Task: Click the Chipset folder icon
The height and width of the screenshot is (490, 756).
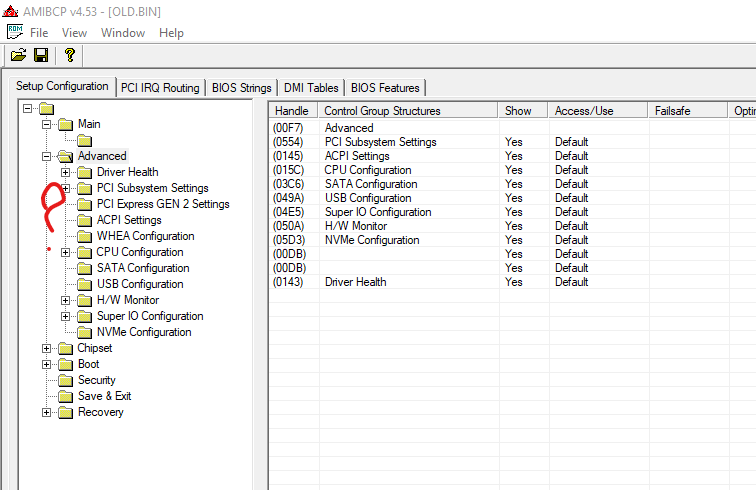Action: pyautogui.click(x=66, y=348)
